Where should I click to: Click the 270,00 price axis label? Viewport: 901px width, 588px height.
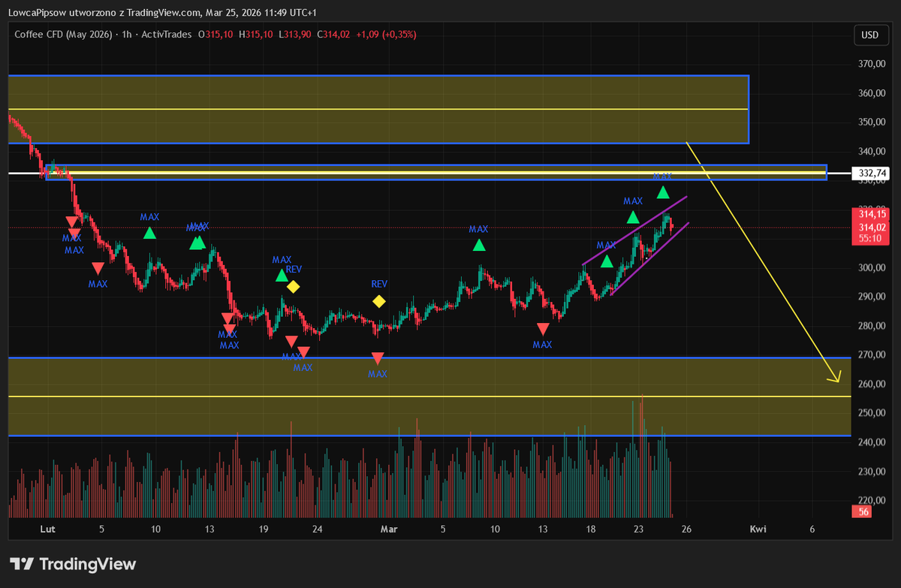(871, 355)
